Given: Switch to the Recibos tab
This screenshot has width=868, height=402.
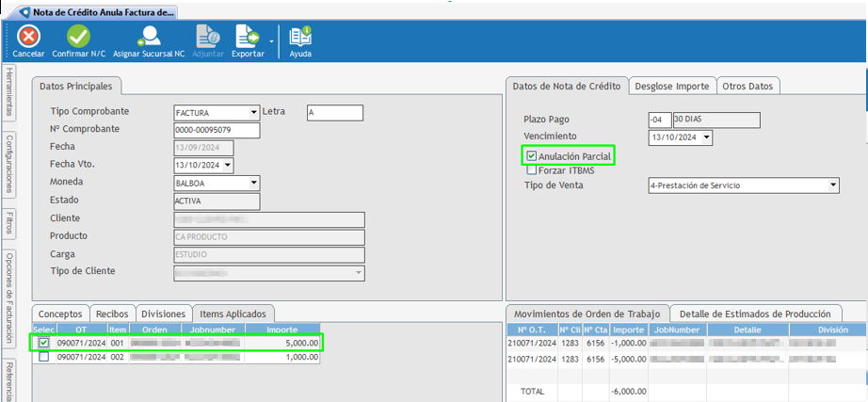Looking at the screenshot, I should click(112, 314).
